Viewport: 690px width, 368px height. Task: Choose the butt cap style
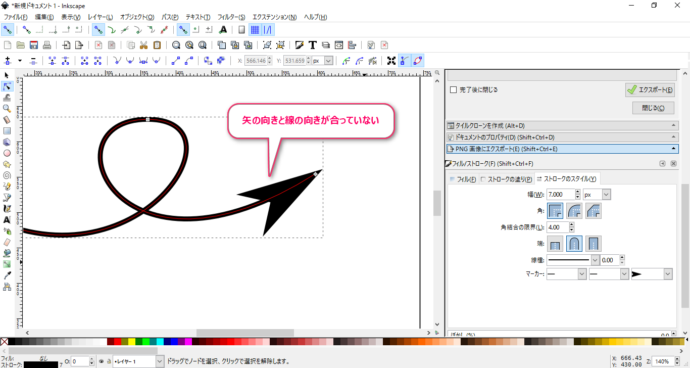(555, 243)
